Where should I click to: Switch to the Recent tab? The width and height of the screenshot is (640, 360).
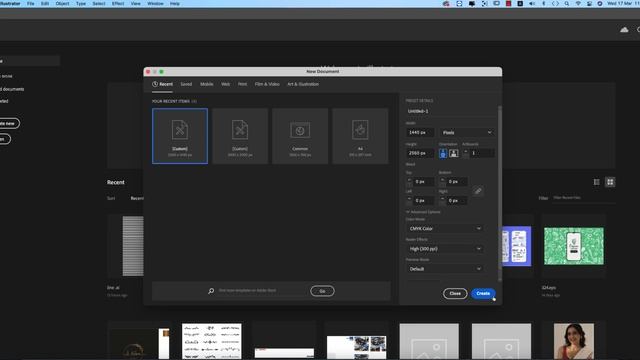coord(162,84)
